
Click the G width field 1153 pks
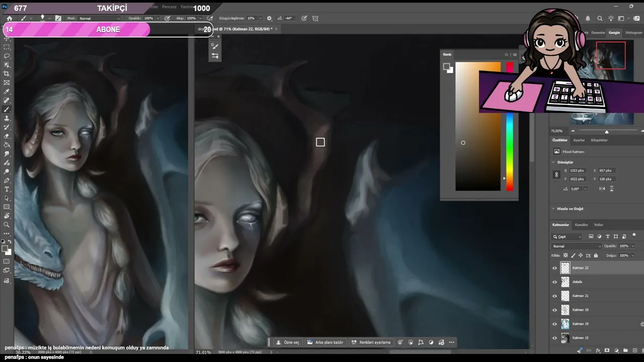click(x=577, y=170)
